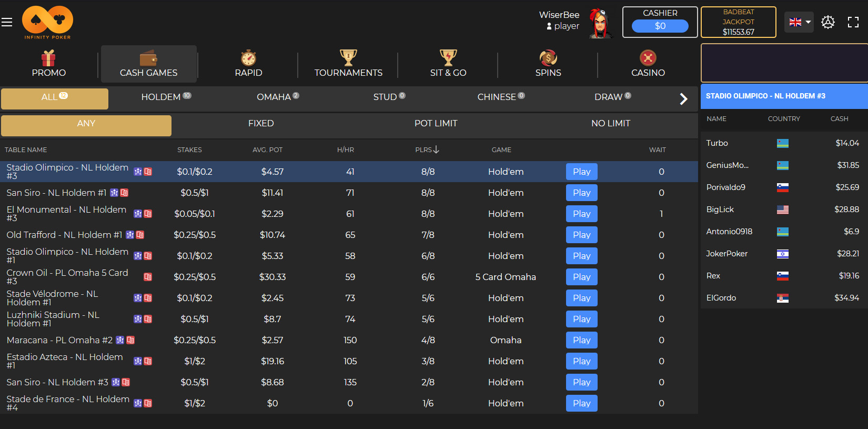
Task: Open the language flag dropdown
Action: click(799, 22)
